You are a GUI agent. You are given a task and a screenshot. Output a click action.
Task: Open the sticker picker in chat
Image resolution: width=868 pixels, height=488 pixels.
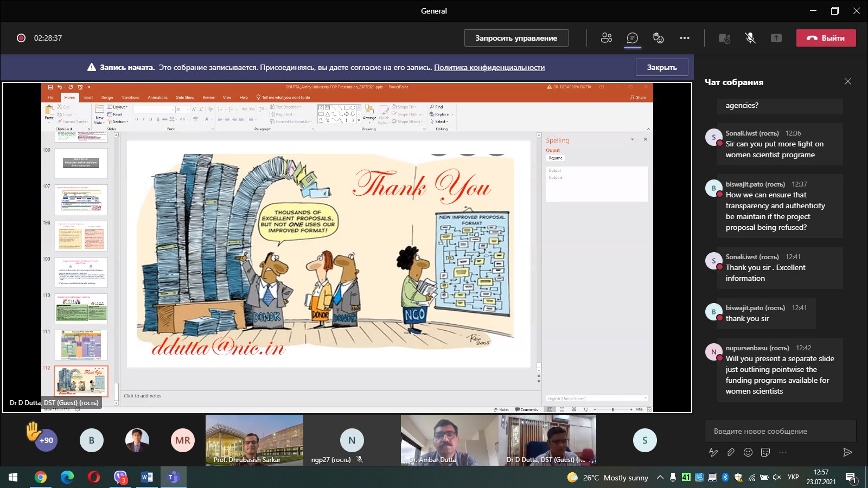click(765, 452)
